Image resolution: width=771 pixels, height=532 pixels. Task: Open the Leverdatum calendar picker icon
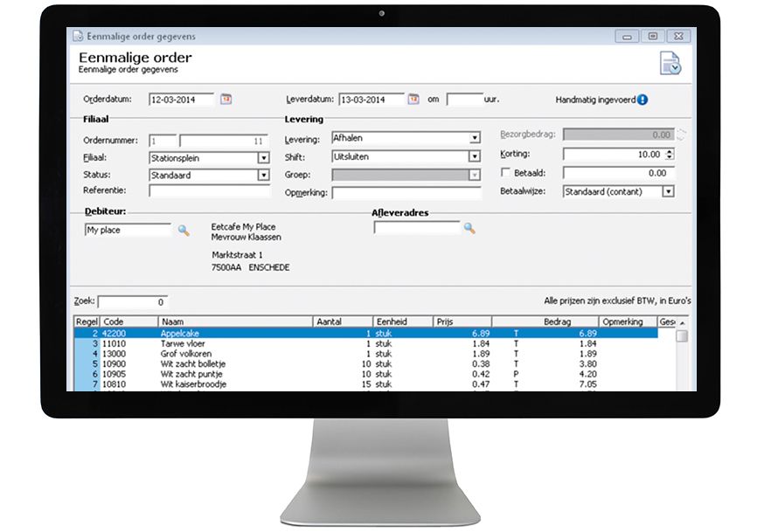(x=413, y=100)
